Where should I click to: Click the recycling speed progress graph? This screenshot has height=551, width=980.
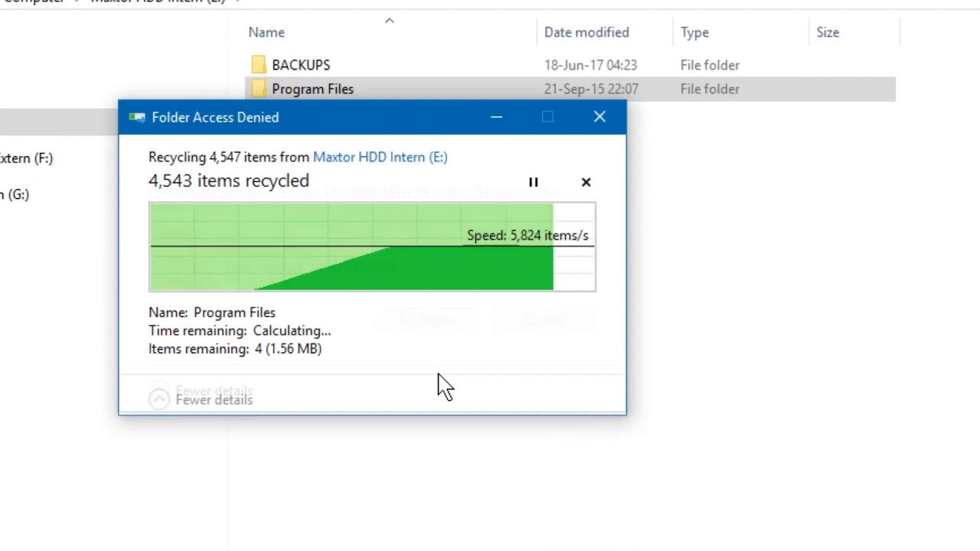(372, 246)
